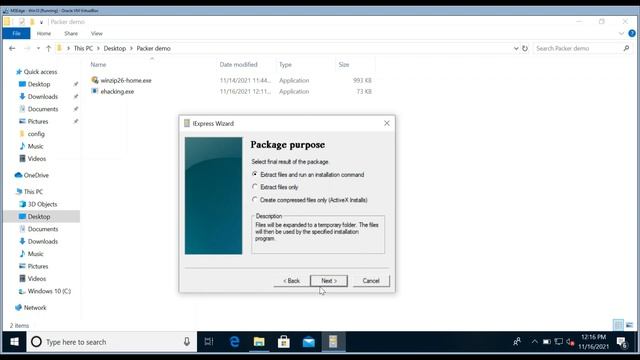Show hidden system tray icons
The image size is (640, 360).
(534, 342)
